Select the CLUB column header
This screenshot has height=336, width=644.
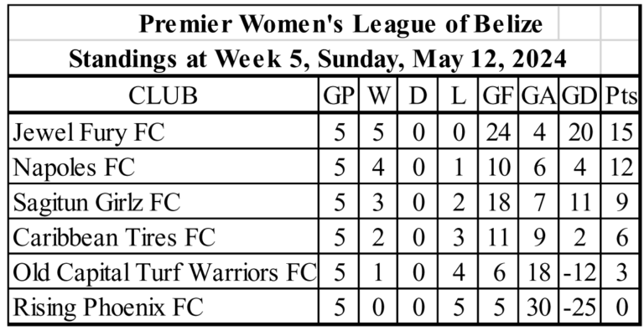click(164, 95)
